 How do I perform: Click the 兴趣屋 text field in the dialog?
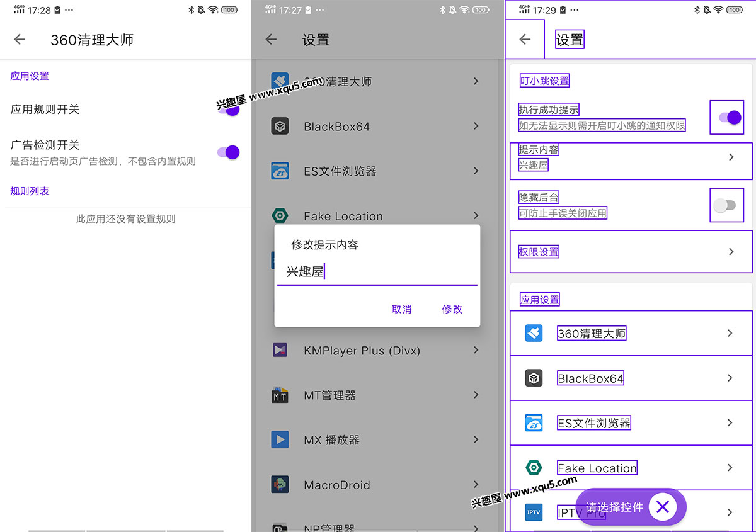click(x=377, y=272)
